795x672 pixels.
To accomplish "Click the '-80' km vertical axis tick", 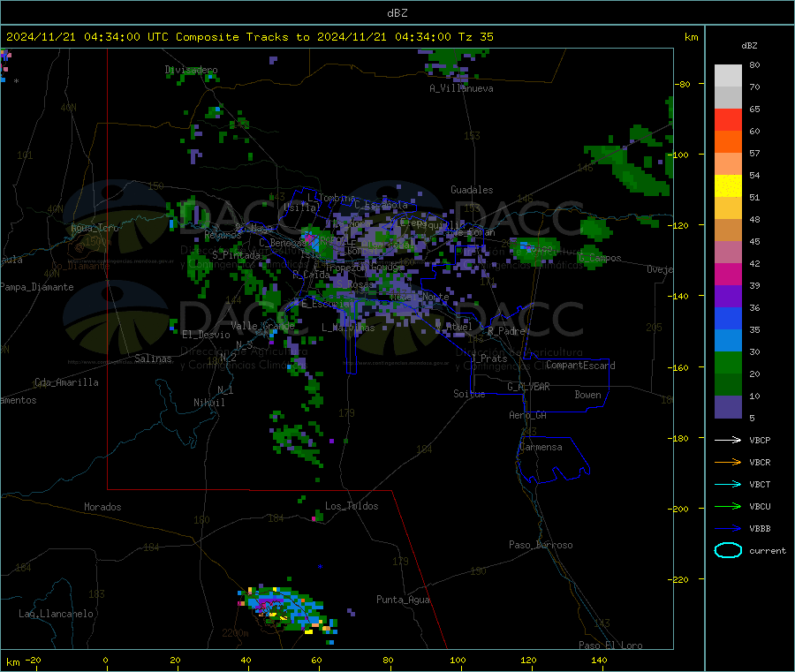I will (683, 84).
